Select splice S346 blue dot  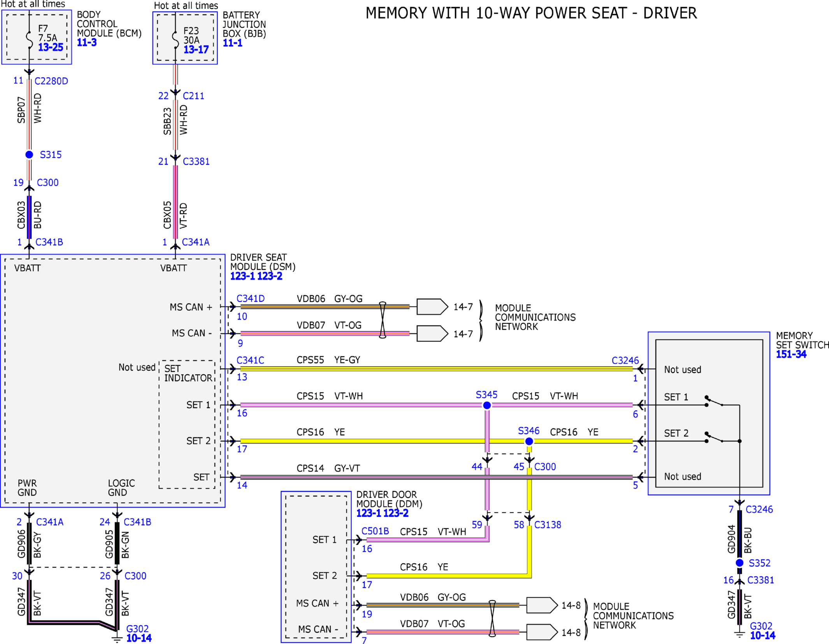pos(529,441)
